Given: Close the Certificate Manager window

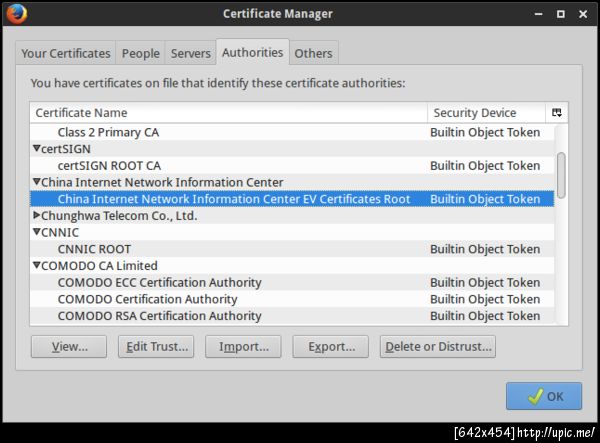Looking at the screenshot, I should pyautogui.click(x=584, y=14).
